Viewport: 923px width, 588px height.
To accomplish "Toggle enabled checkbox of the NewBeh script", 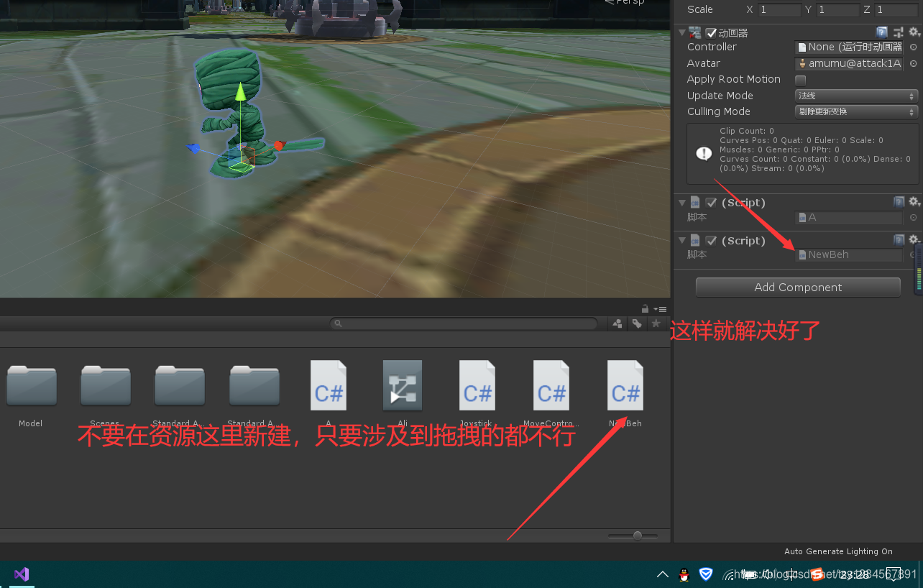I will [711, 240].
